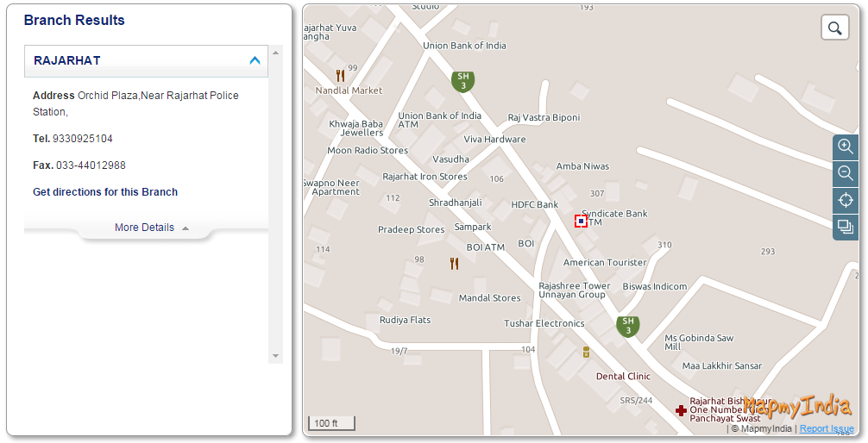
Task: Click the Union Bank of India ATM label
Action: (x=439, y=120)
